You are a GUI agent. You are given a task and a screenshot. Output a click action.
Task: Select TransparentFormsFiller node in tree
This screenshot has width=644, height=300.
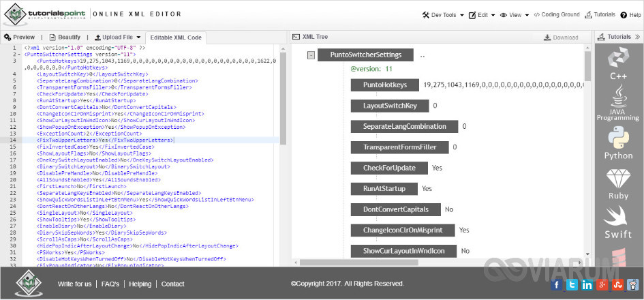click(x=399, y=147)
